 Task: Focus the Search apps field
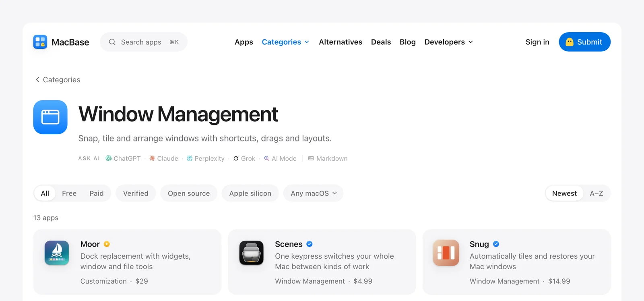(144, 42)
